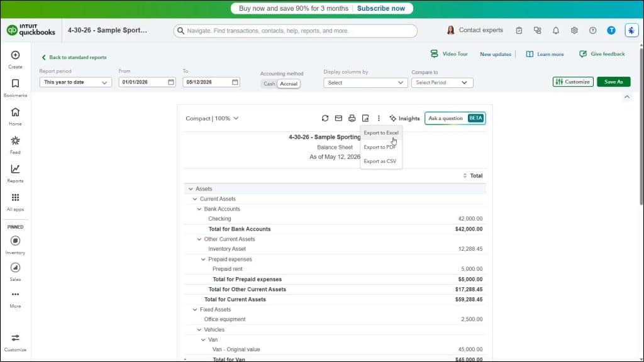Open pinned Inventory app
644x362 pixels.
[x=15, y=246]
